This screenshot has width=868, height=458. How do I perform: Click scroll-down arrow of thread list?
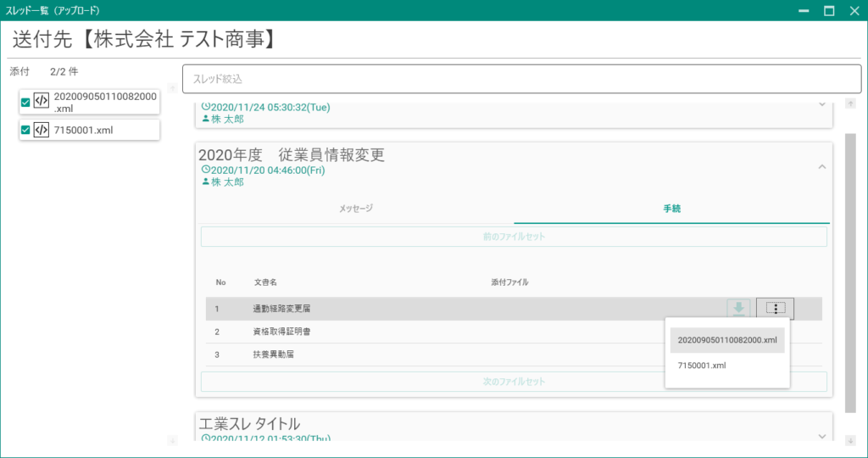click(850, 439)
